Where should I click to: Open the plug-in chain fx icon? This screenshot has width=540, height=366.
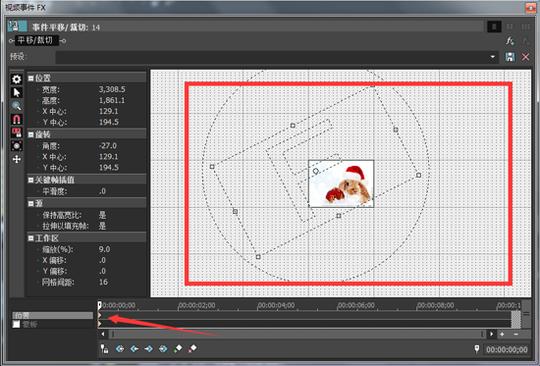point(510,41)
